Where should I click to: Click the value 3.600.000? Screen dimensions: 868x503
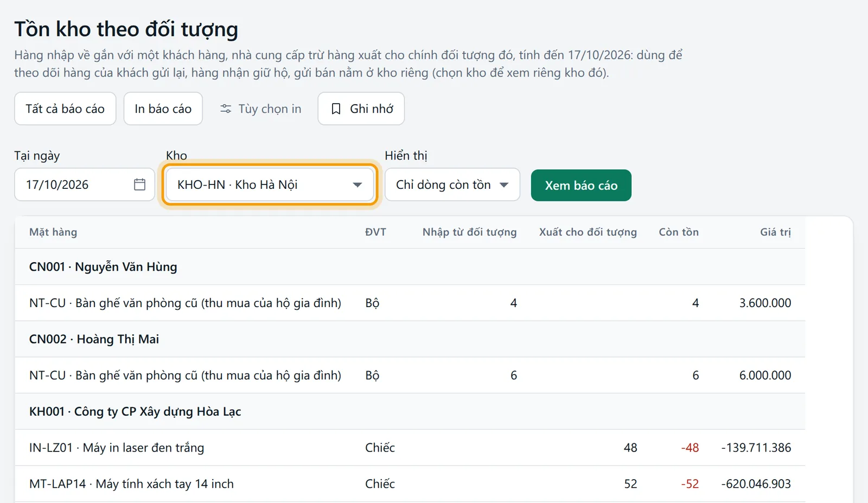765,303
